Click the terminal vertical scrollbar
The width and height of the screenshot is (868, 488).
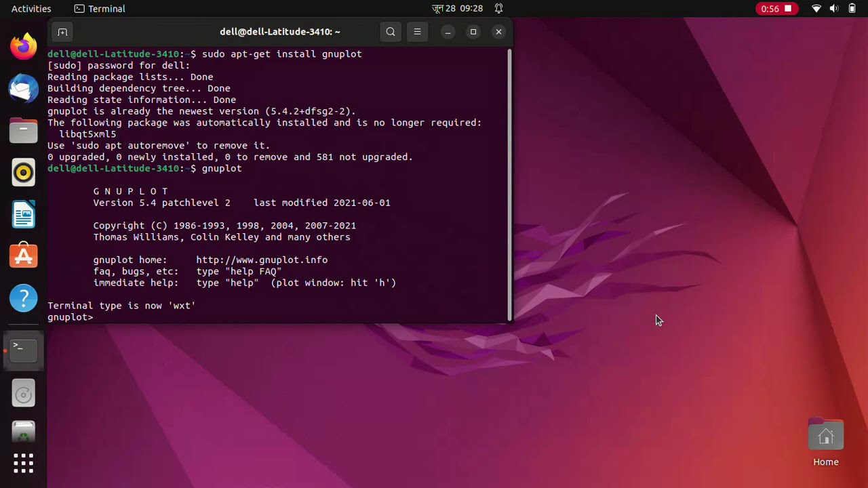(509, 186)
